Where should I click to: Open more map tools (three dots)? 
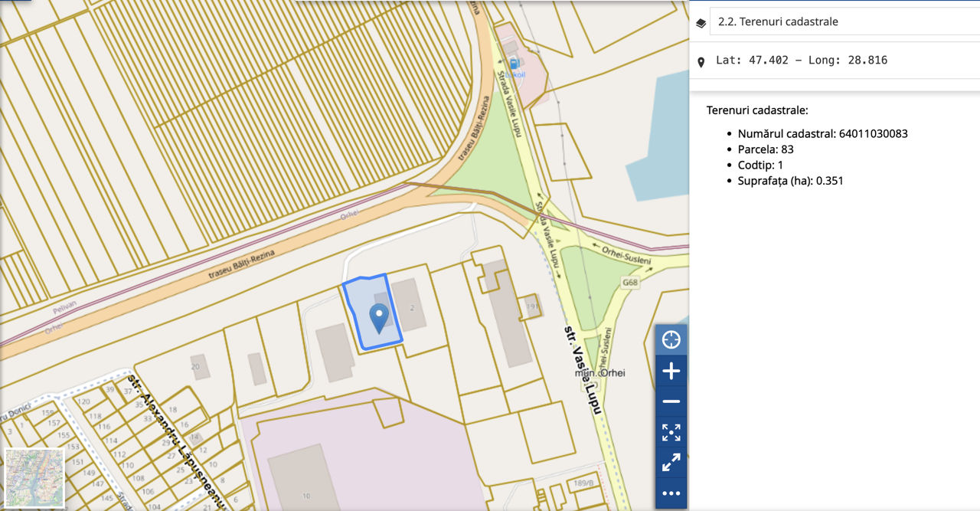click(x=671, y=493)
